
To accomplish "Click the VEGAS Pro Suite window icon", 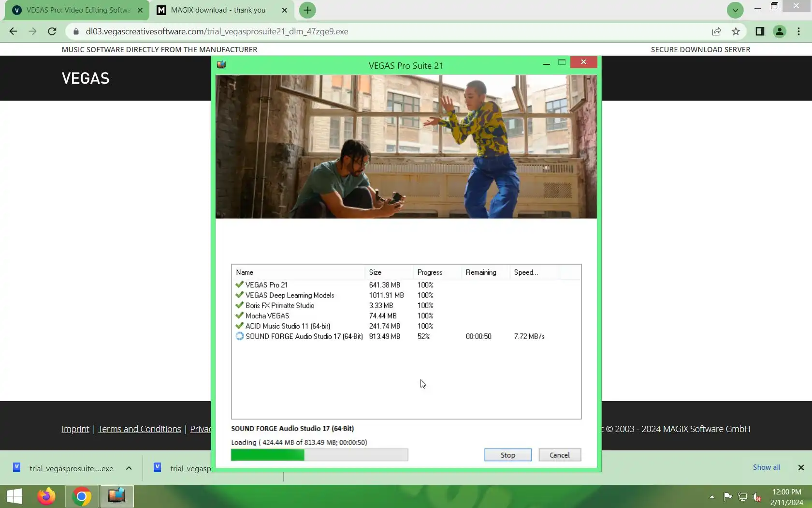I will coord(221,64).
